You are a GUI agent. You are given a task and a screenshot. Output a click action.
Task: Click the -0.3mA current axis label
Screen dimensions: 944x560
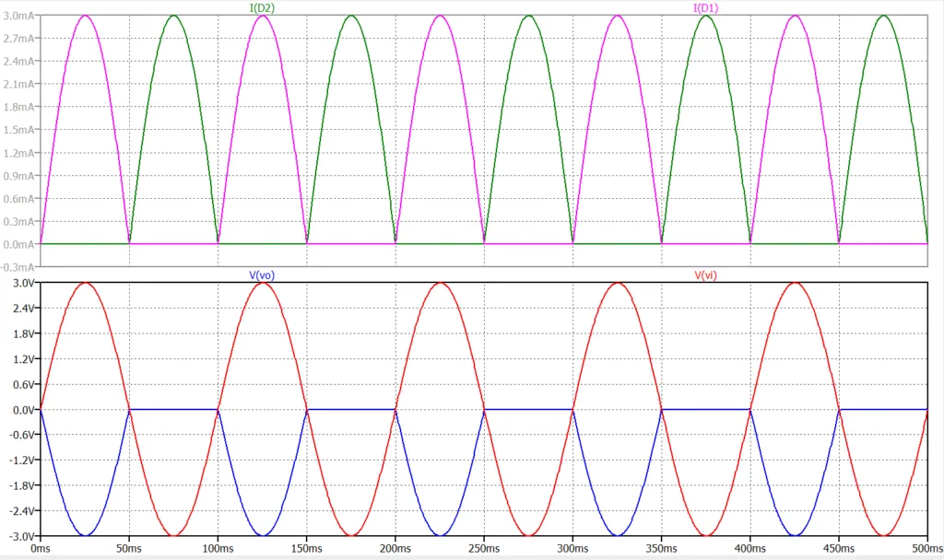click(18, 267)
